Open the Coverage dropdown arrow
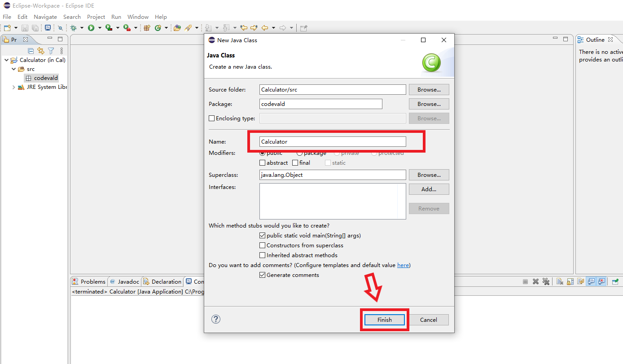The height and width of the screenshot is (364, 623). (118, 28)
